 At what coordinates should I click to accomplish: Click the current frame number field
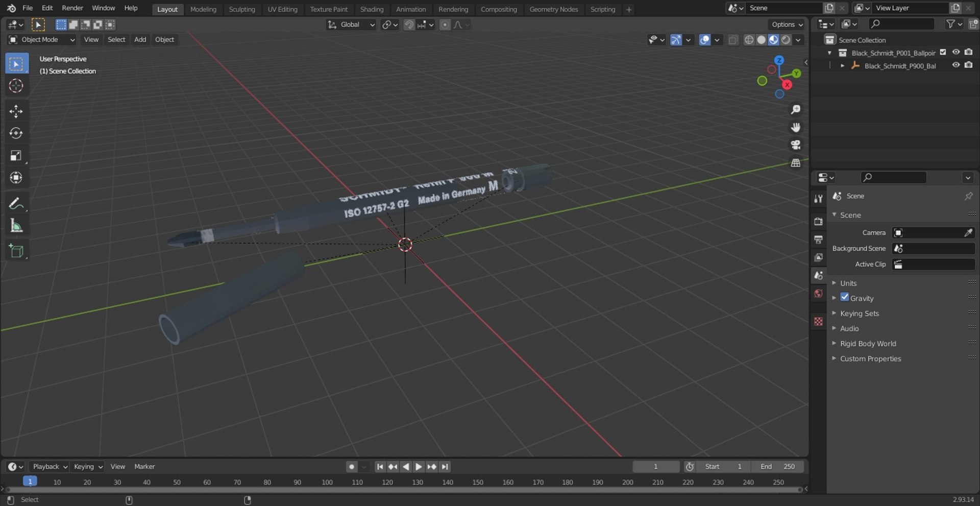click(x=656, y=467)
